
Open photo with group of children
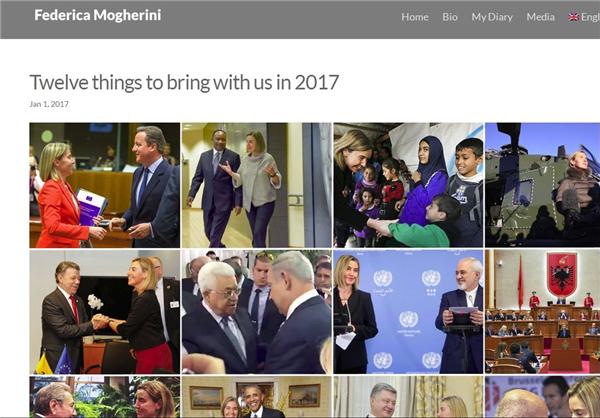408,185
